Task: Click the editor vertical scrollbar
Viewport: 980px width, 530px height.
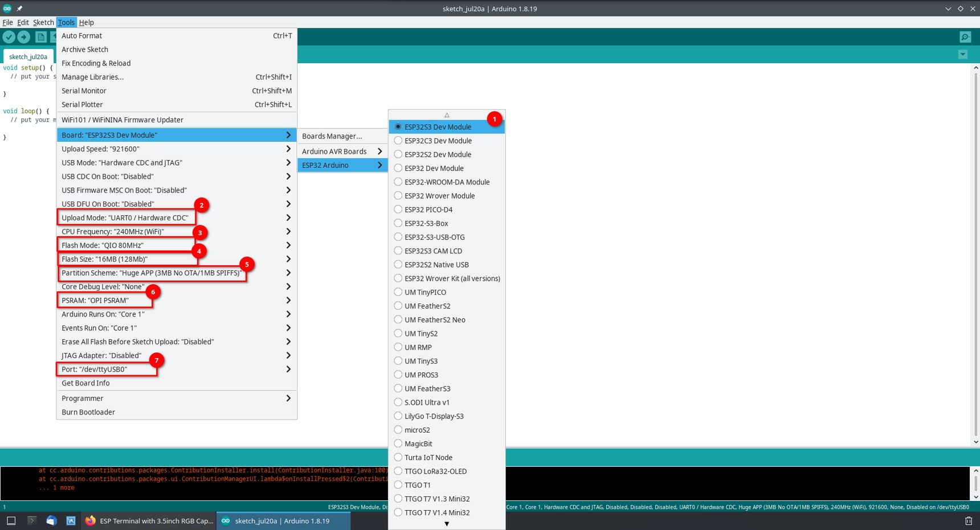Action: pos(975,254)
